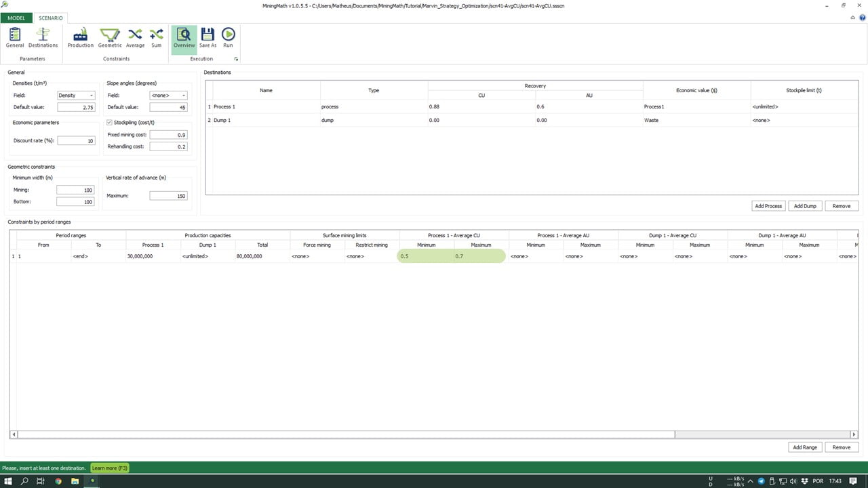Open Chrome from the Windows taskbar
Screen dimensions: 868x488
point(58,481)
